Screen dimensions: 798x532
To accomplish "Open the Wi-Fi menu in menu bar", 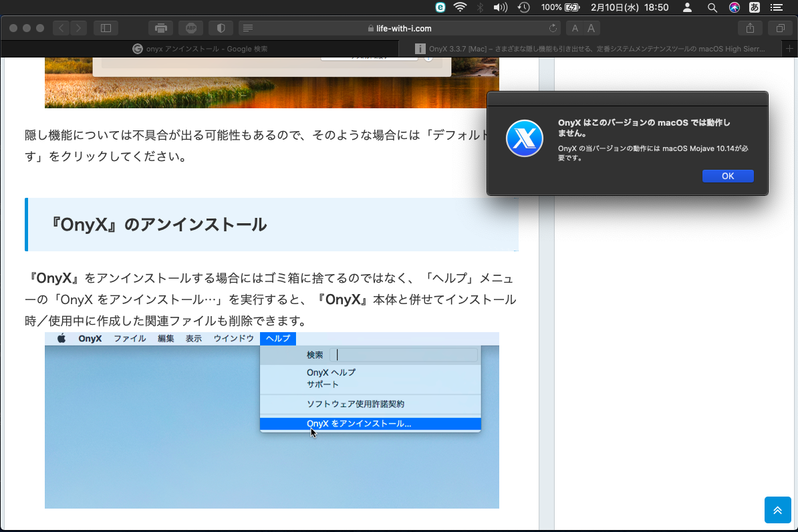I will [x=460, y=7].
